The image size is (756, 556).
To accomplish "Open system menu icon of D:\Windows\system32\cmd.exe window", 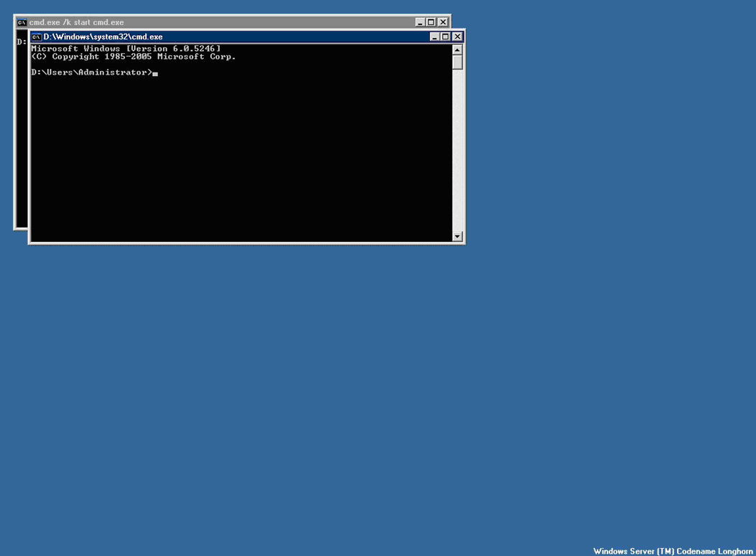I will 36,37.
